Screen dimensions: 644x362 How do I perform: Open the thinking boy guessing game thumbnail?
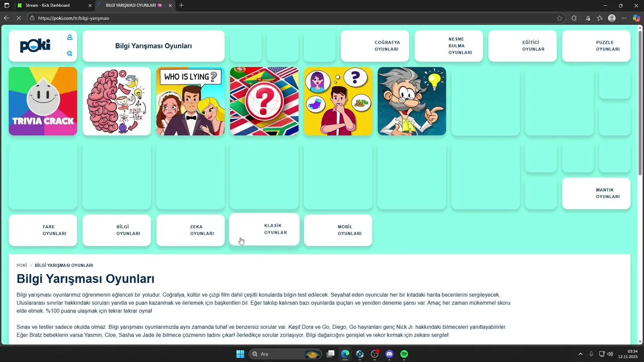tap(338, 101)
